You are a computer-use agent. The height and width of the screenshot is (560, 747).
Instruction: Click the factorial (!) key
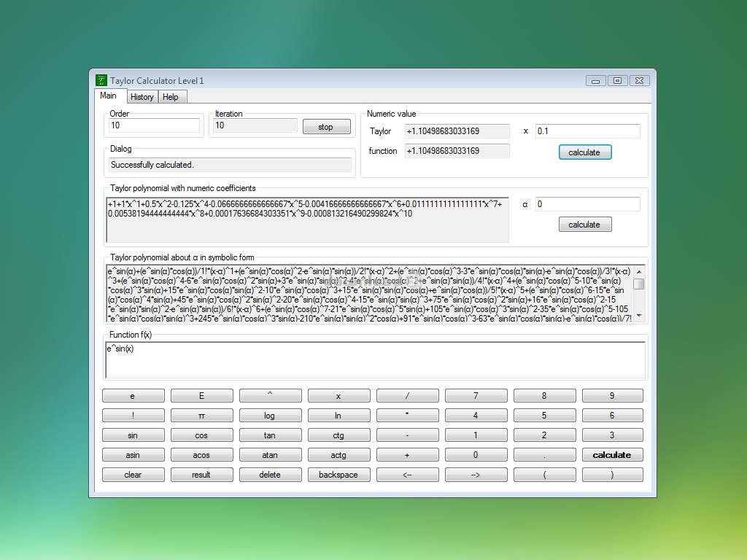point(133,416)
